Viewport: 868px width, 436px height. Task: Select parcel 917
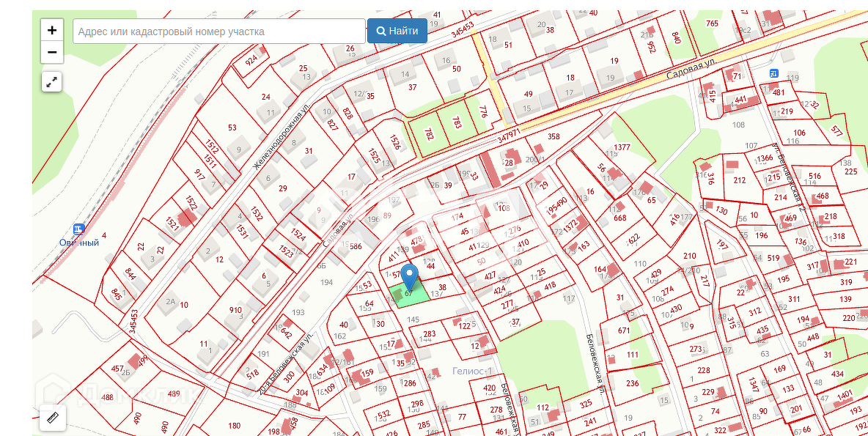point(200,174)
